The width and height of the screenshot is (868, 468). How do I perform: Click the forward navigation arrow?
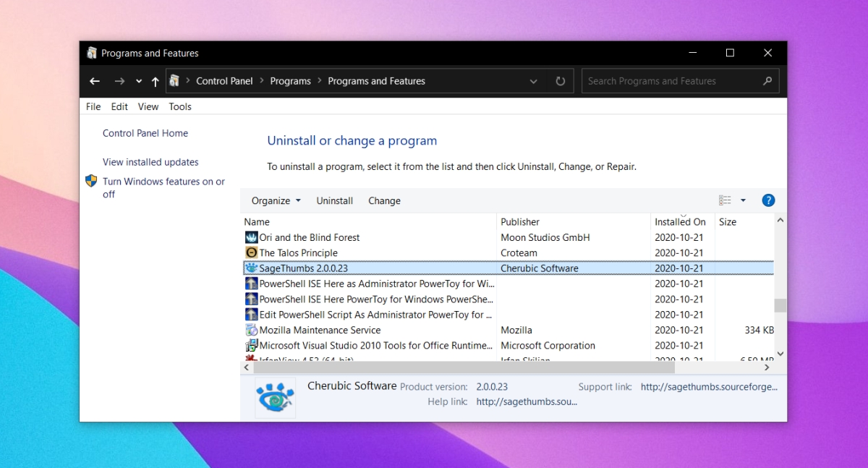point(119,81)
